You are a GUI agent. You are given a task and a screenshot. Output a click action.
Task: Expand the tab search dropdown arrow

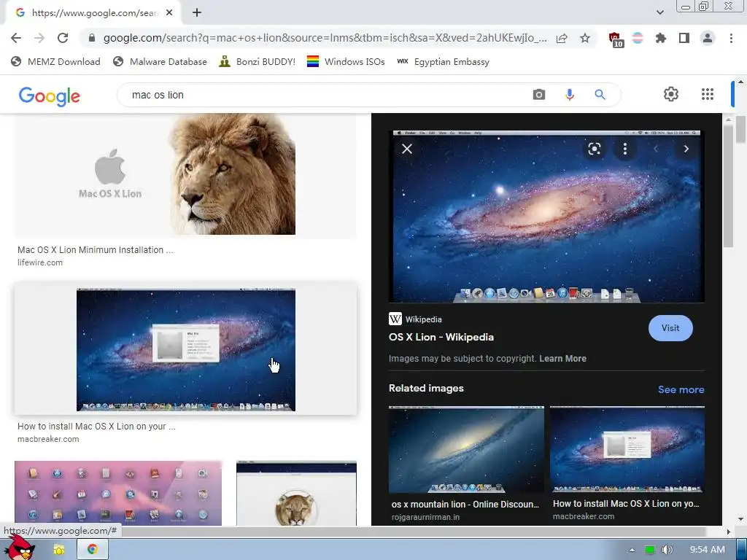[660, 12]
